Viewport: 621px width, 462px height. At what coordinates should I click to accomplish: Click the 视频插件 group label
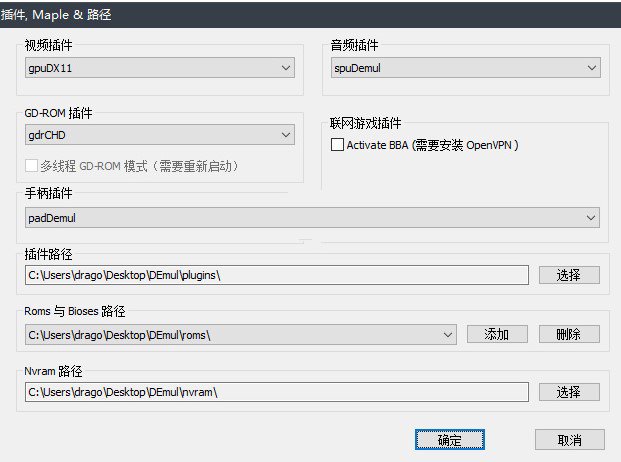(48, 45)
